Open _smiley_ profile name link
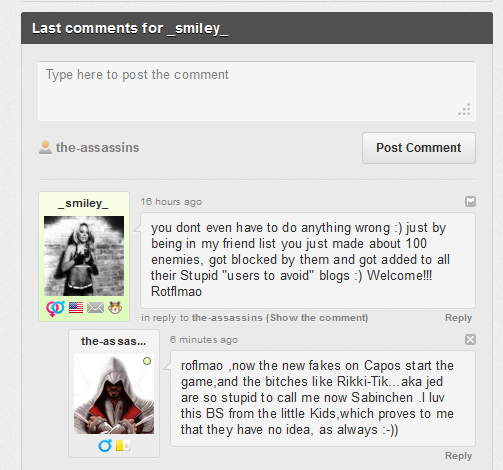Image resolution: width=503 pixels, height=470 pixels. pyautogui.click(x=83, y=203)
